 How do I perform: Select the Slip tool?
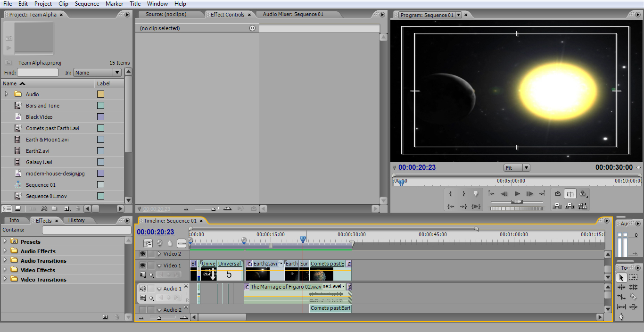point(621,307)
